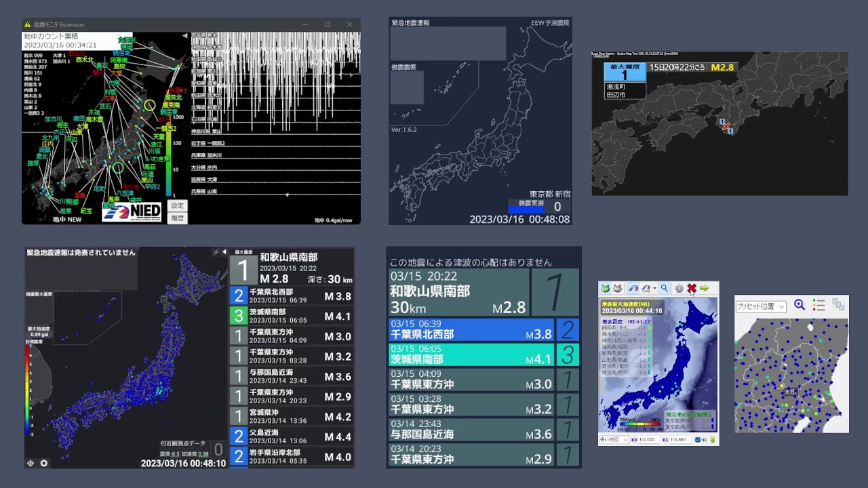This screenshot has width=868, height=488.
Task: Select 和歌山県南部 M2.8 entry in dark list
Action: pos(292,268)
